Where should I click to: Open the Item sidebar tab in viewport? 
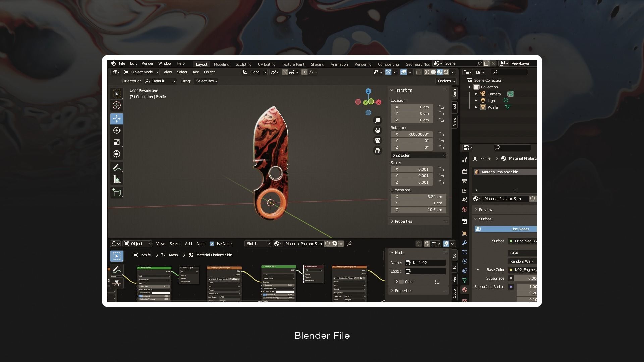point(454,93)
